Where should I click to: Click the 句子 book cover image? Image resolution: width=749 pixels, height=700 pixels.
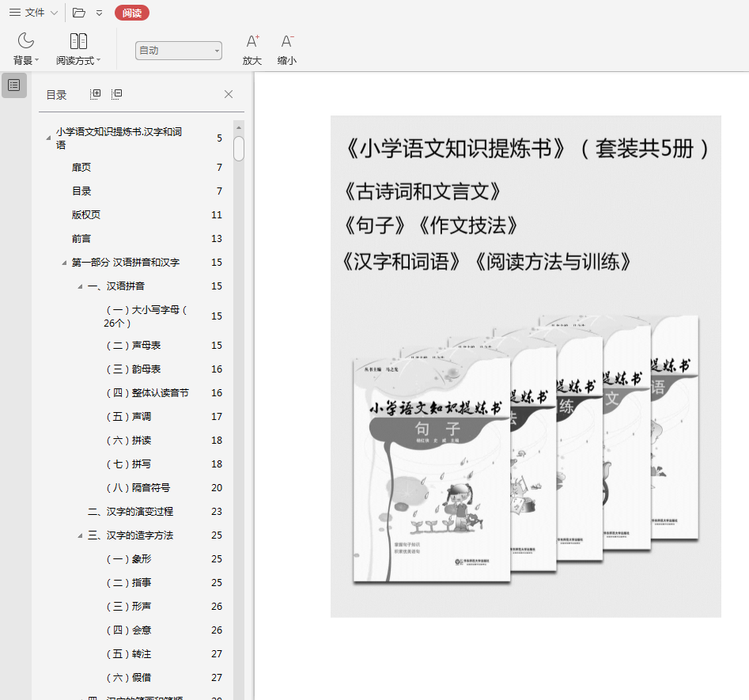pos(432,469)
